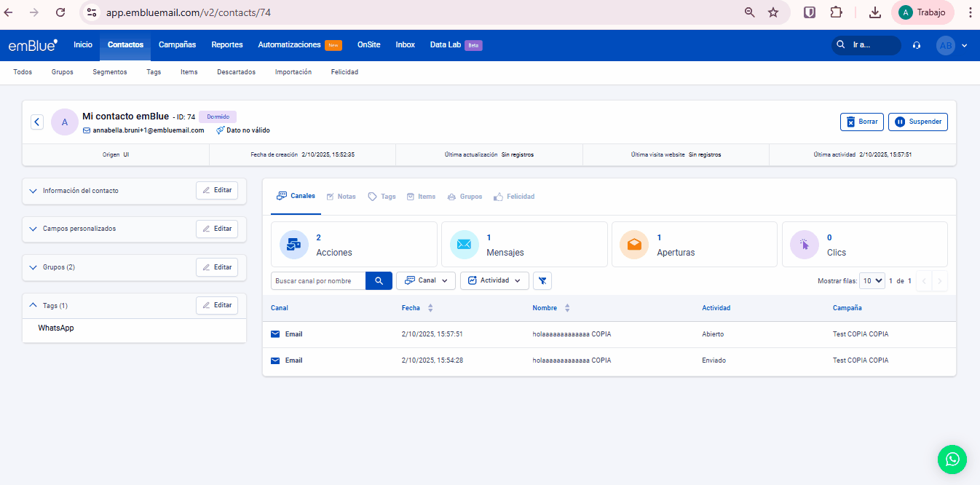Bookmark page with the star icon
Screen dimensions: 980x485
pos(773,12)
